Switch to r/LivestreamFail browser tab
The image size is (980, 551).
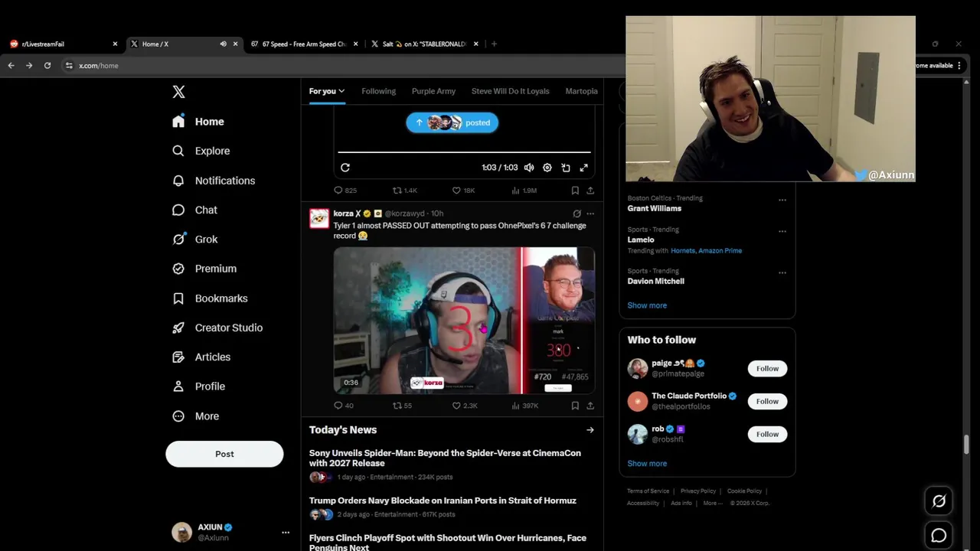[x=64, y=44]
